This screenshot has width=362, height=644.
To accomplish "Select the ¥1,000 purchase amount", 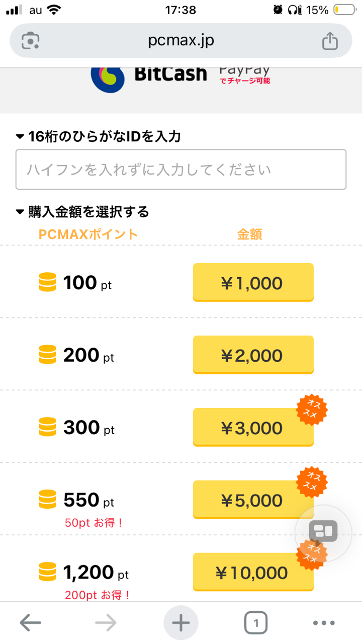I will click(253, 283).
